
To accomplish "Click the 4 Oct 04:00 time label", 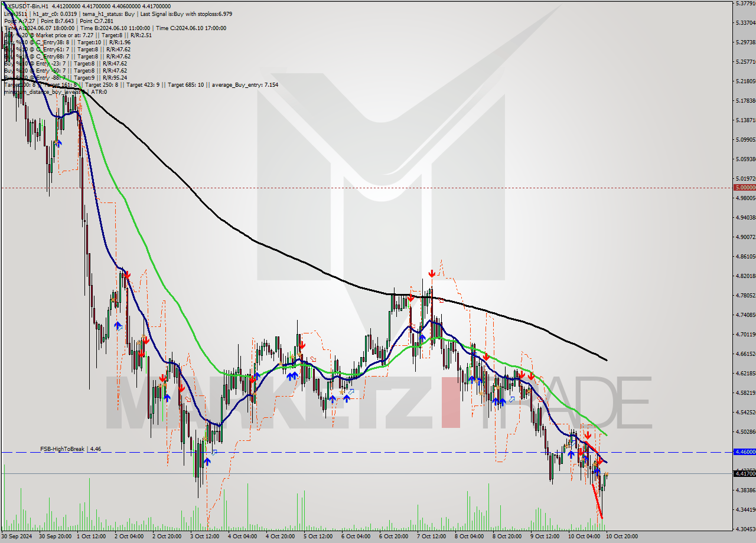I will pyautogui.click(x=243, y=537).
